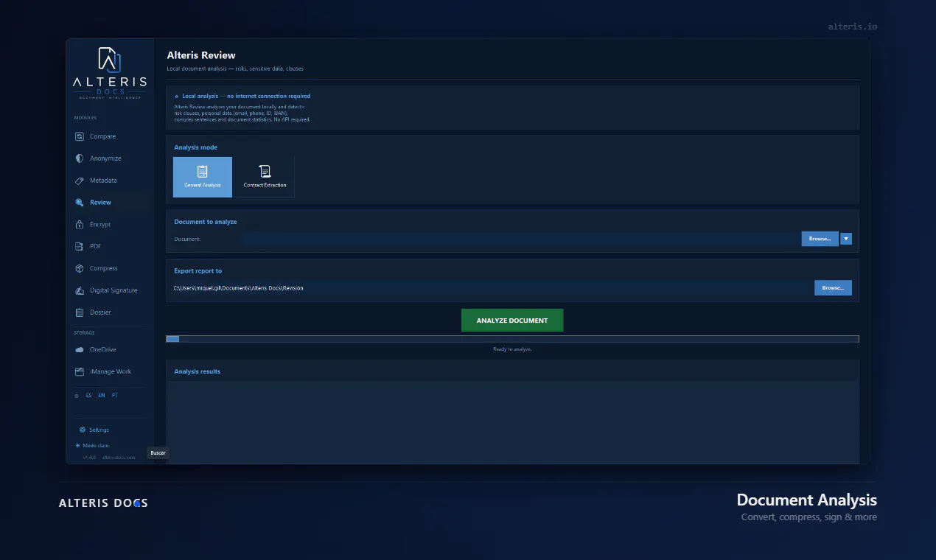Image resolution: width=936 pixels, height=560 pixels.
Task: Click the Review magnifier icon
Action: (80, 203)
